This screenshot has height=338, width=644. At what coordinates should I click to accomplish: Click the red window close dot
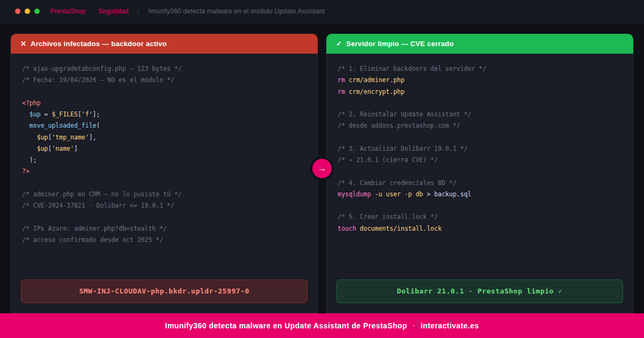coord(18,11)
